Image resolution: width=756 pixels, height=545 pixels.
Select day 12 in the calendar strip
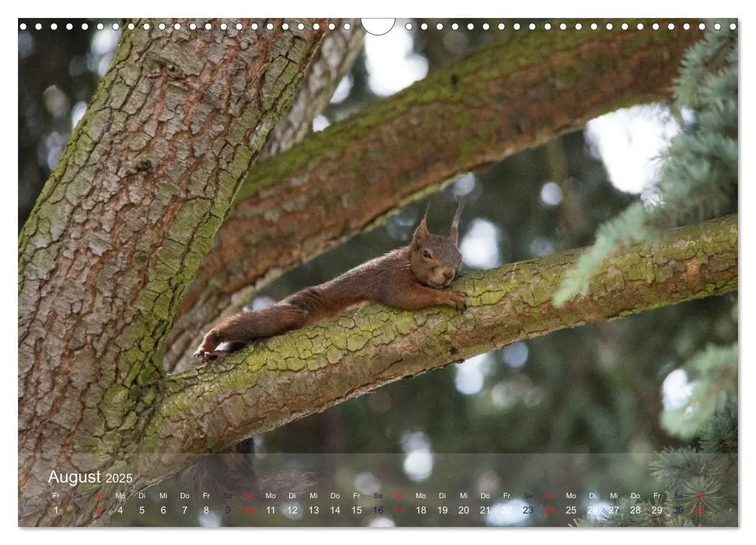point(292,510)
